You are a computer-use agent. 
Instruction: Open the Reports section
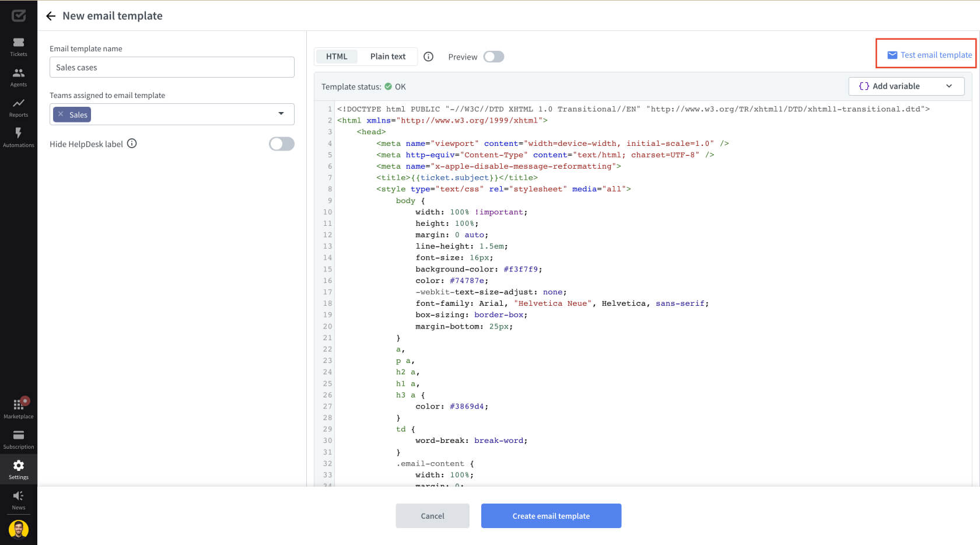coord(19,107)
